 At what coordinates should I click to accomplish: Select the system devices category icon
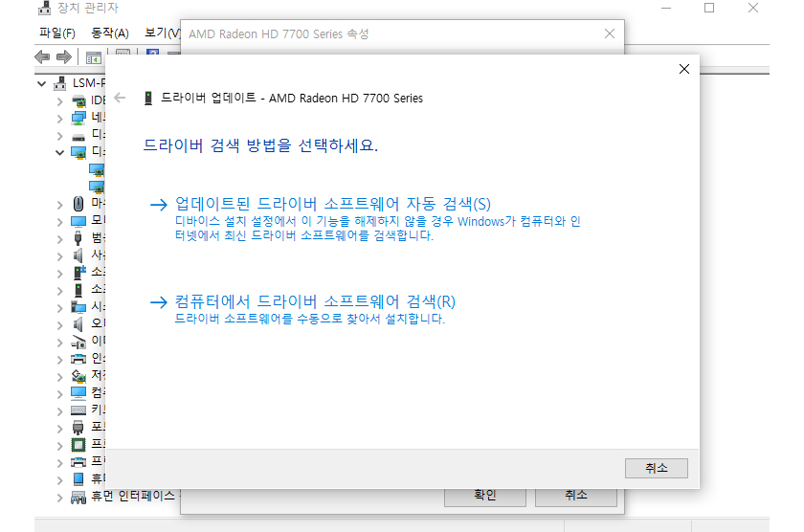click(x=78, y=307)
